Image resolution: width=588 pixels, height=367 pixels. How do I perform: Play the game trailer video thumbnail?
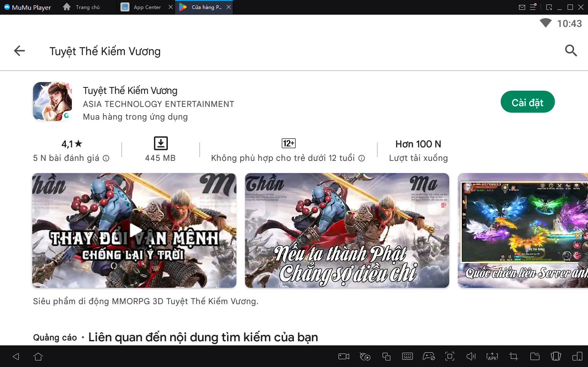click(x=134, y=230)
